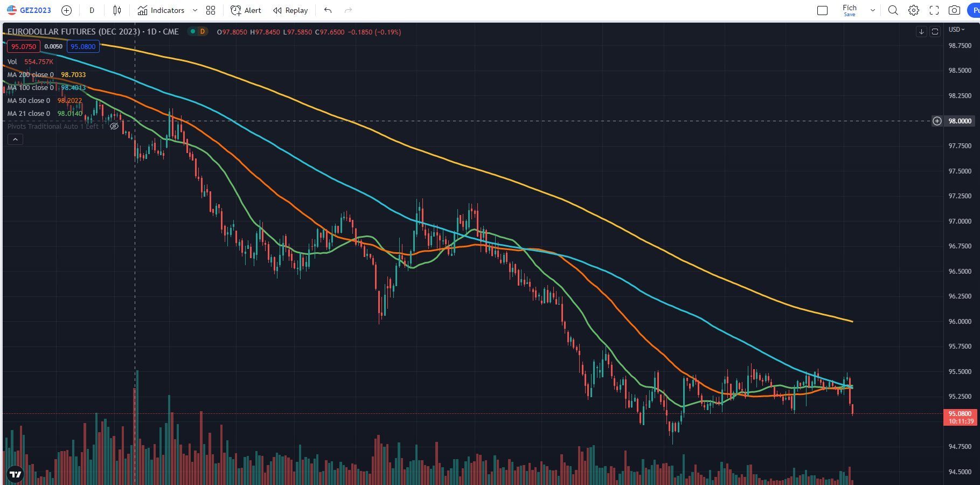Collapse the indicator legend chevron
Image resolution: width=980 pixels, height=485 pixels.
15,140
